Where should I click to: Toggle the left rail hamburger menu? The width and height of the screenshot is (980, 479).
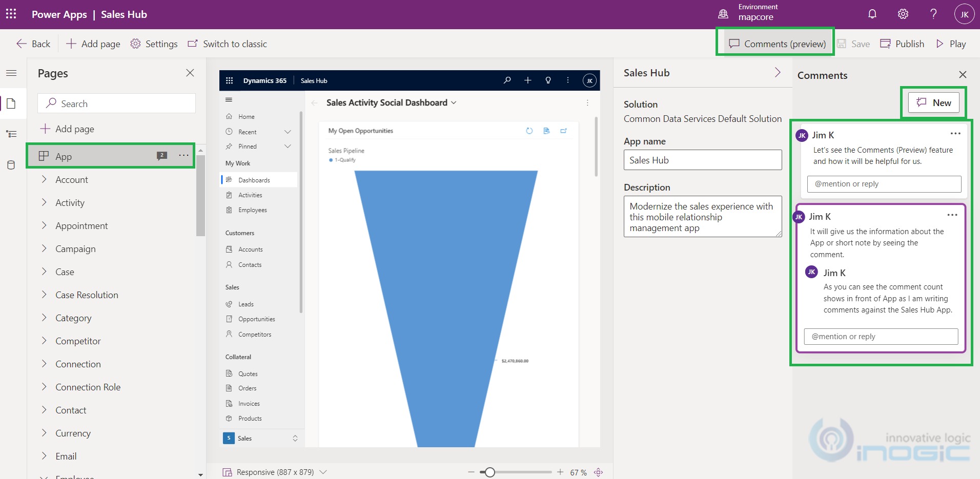(11, 73)
